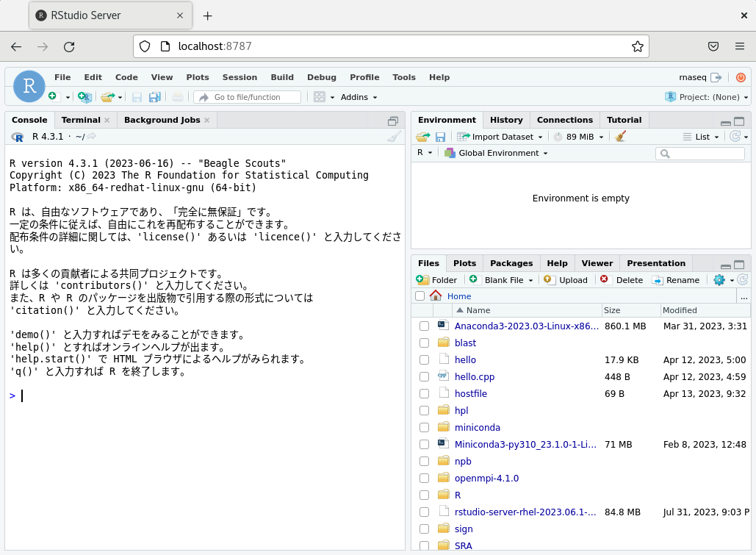Click the bookmark star in address bar

point(638,46)
